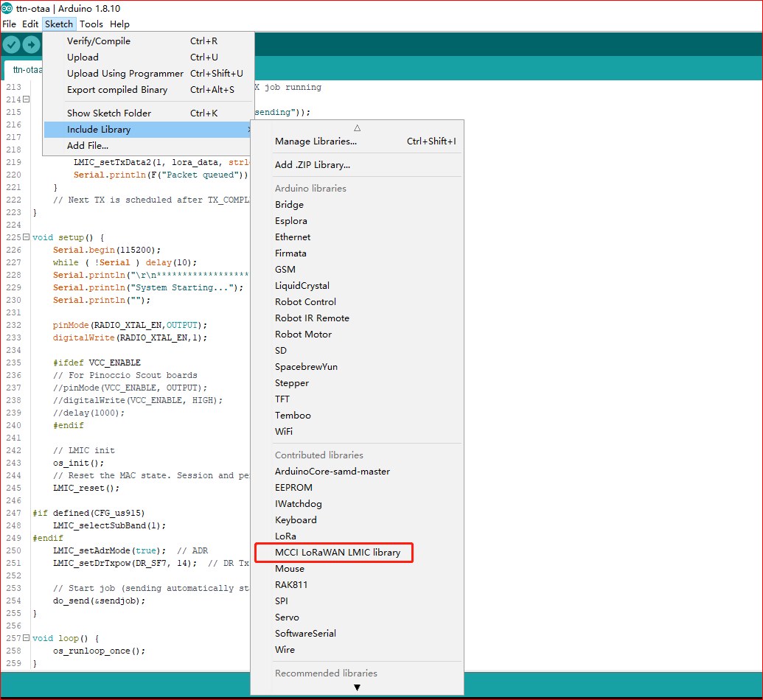The height and width of the screenshot is (700, 763).
Task: Include the GSM library
Action: point(357,269)
